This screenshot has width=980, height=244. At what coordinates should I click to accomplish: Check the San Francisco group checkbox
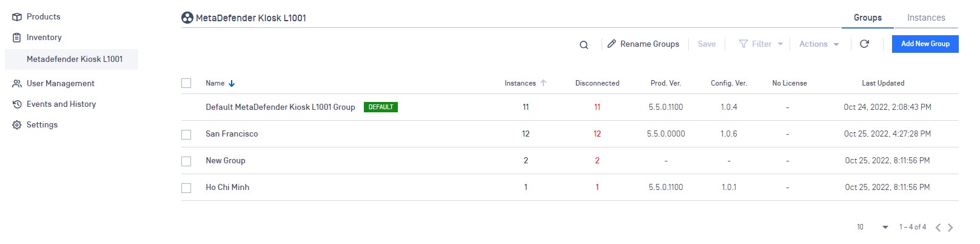[186, 135]
